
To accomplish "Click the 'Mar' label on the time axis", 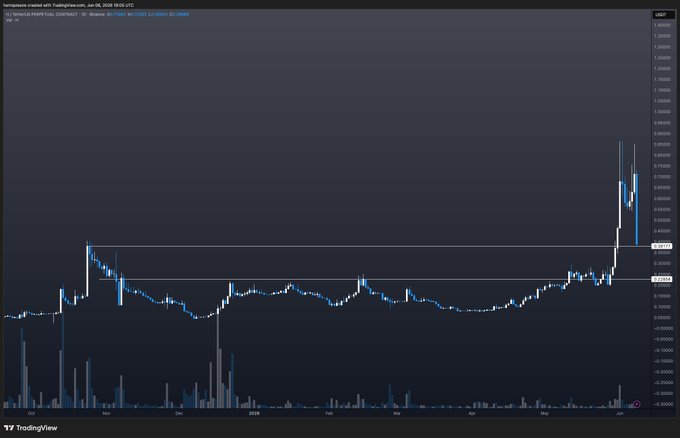I will pos(396,413).
